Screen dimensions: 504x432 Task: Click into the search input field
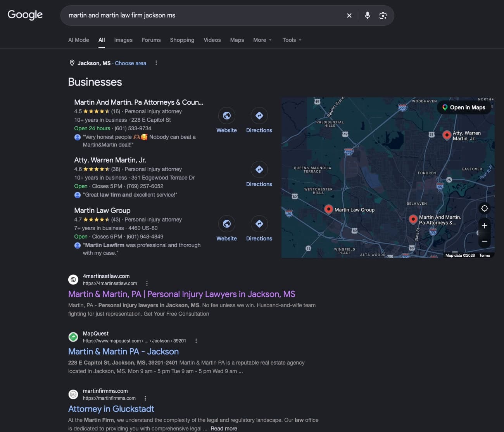point(204,16)
